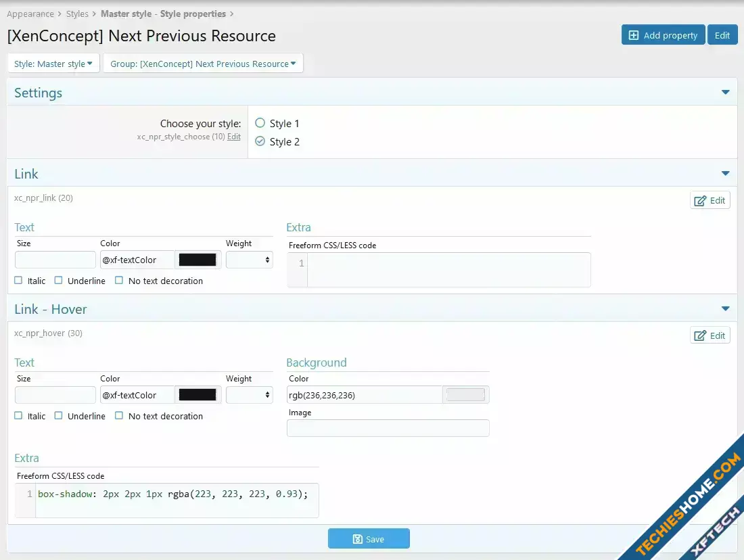Image resolution: width=744 pixels, height=560 pixels.
Task: Collapse the Link section arrow
Action: click(x=725, y=174)
